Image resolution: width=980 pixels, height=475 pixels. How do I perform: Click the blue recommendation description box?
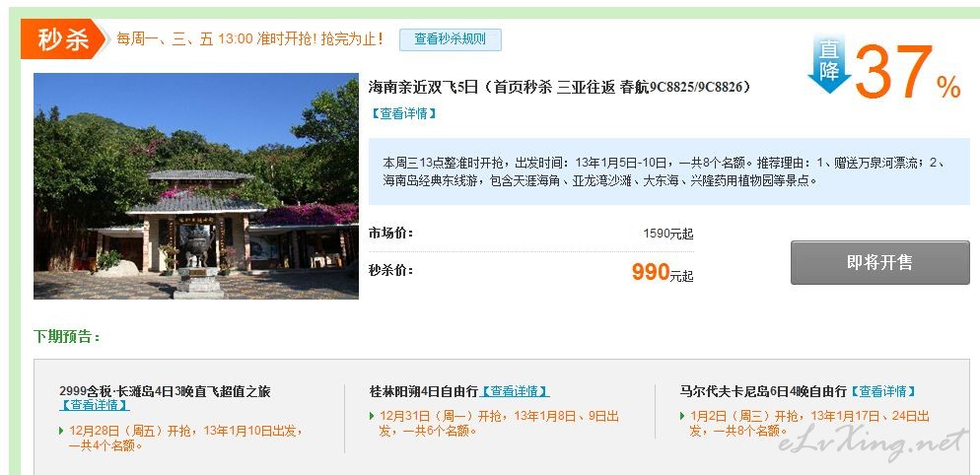pyautogui.click(x=668, y=171)
